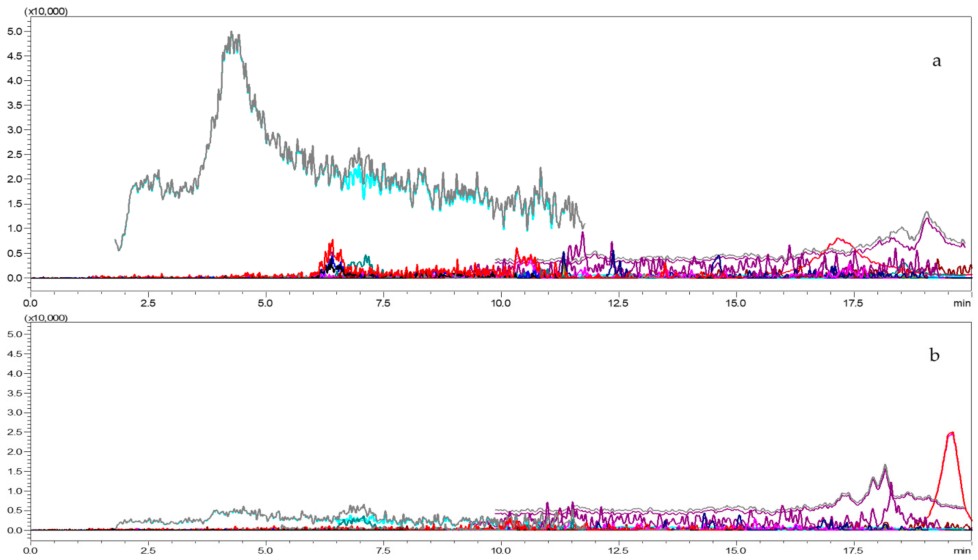
Task: Click the 'min' unit label under chart b
Action: pos(962,551)
